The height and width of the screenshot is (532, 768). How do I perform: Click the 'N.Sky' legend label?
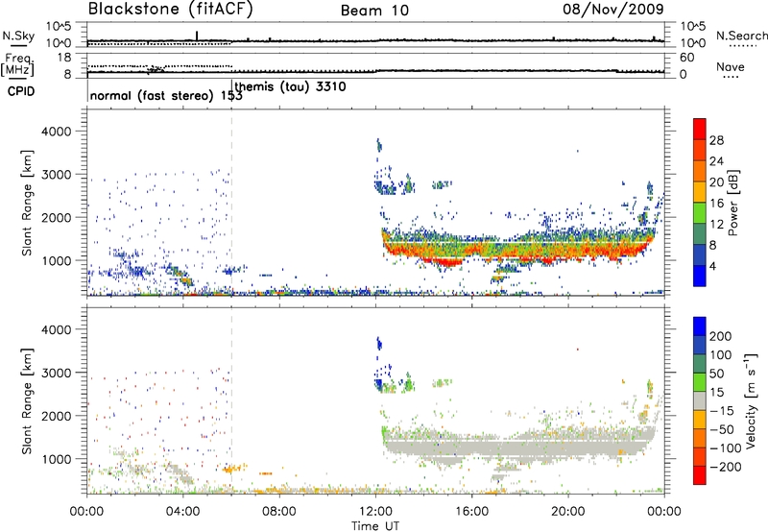pos(18,36)
